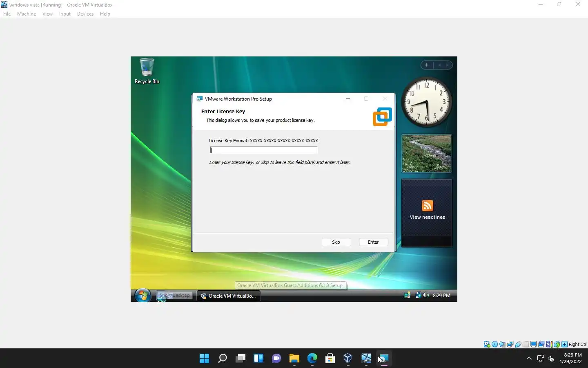The width and height of the screenshot is (588, 368).
Task: Click the host network tray icon
Action: pyautogui.click(x=540, y=359)
